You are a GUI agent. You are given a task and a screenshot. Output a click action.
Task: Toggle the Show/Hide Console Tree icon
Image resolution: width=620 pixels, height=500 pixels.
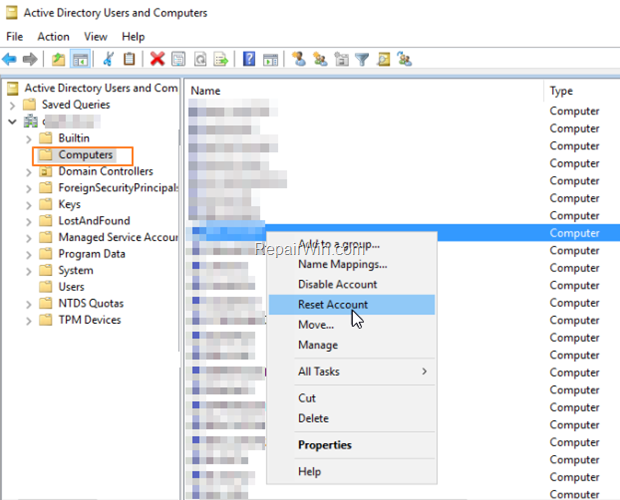[80, 60]
